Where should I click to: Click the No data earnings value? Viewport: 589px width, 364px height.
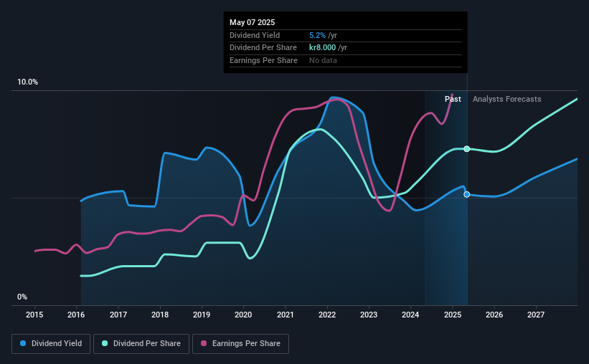323,60
